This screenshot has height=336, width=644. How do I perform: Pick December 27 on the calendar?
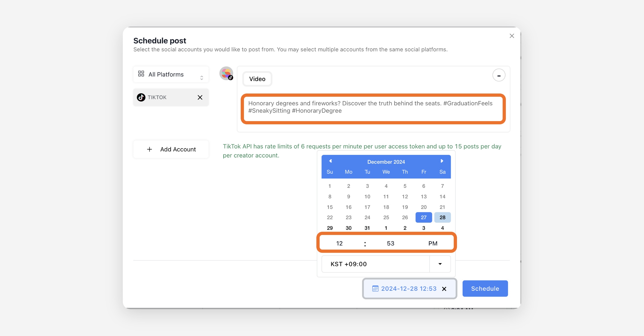click(x=423, y=217)
